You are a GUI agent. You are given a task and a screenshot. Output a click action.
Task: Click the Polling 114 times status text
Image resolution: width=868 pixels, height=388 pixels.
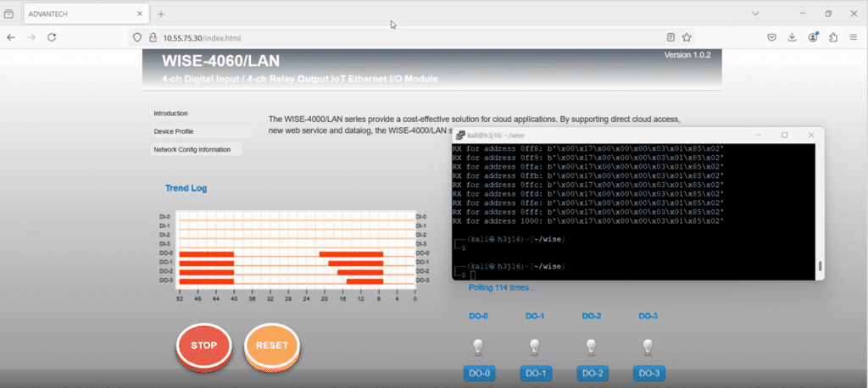(x=502, y=288)
